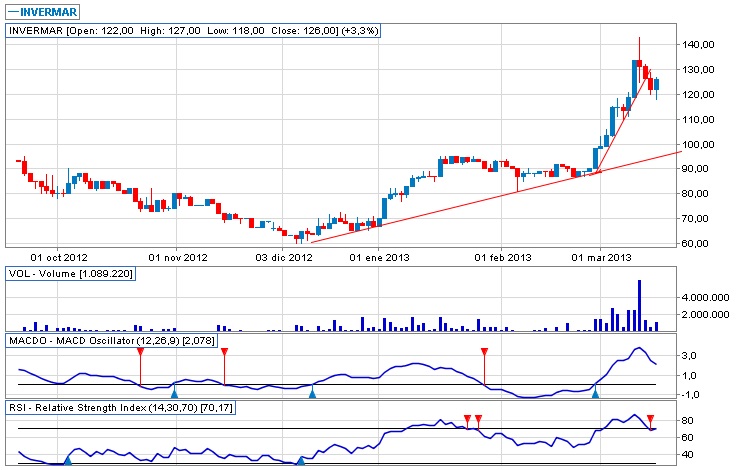The image size is (745, 470).
Task: Click the middle blue buy triangle in MACD panel
Action: coord(312,395)
